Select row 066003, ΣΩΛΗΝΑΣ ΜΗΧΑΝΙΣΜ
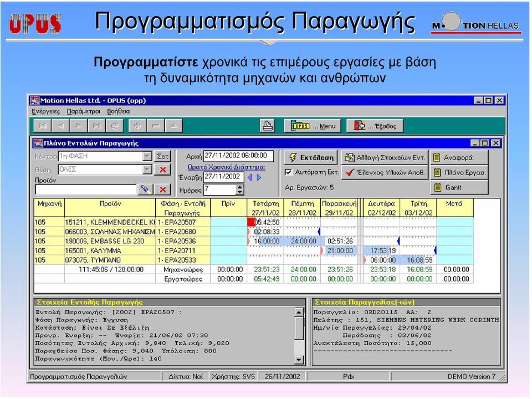 click(110, 232)
